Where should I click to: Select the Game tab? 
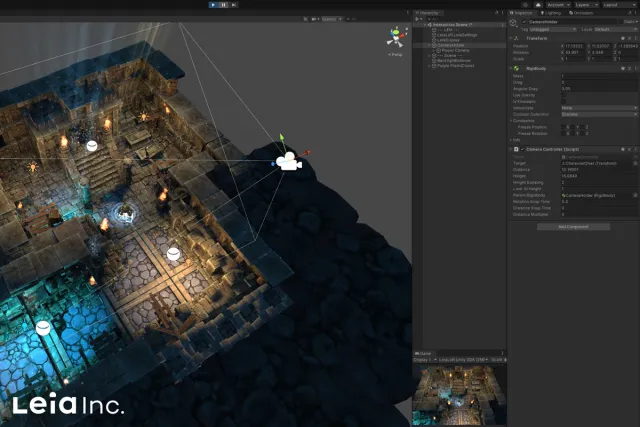tap(423, 354)
